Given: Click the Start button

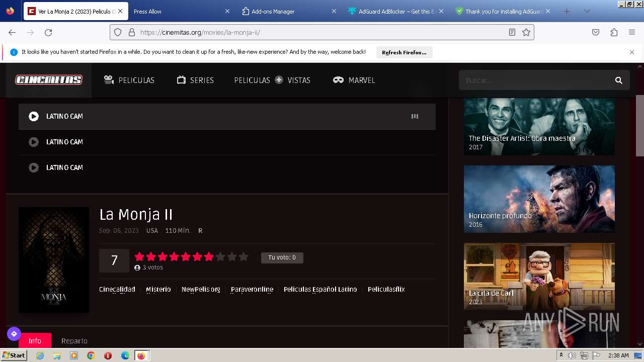Looking at the screenshot, I should pos(14,355).
